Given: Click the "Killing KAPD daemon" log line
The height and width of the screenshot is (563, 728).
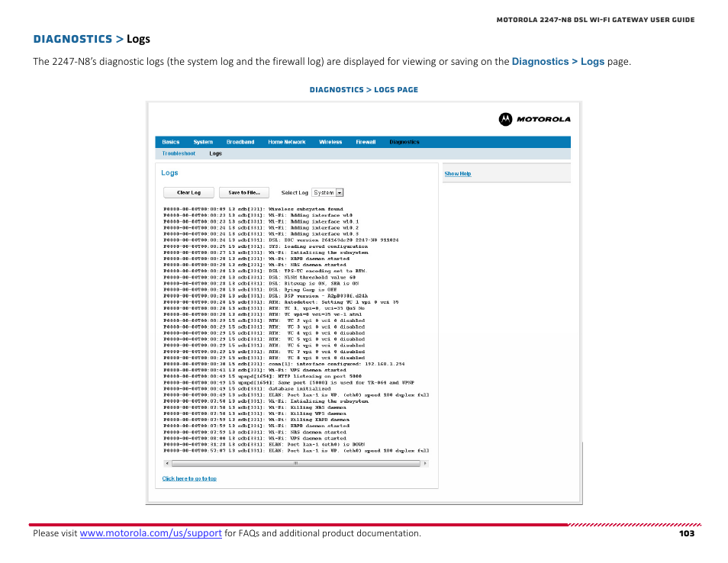Looking at the screenshot, I should click(256, 420).
